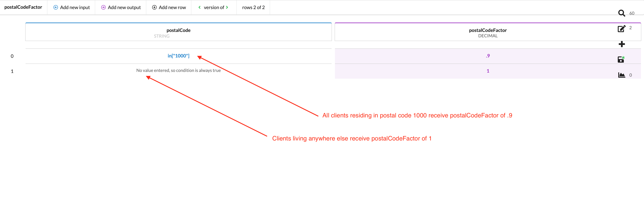This screenshot has width=644, height=202.
Task: Open the postalCodeFactor output column header
Action: coord(487,32)
